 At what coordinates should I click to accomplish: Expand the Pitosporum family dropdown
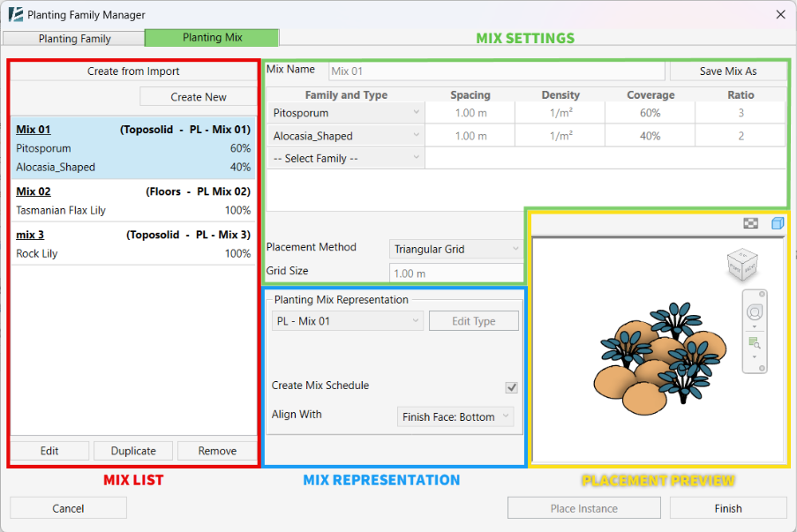[417, 113]
